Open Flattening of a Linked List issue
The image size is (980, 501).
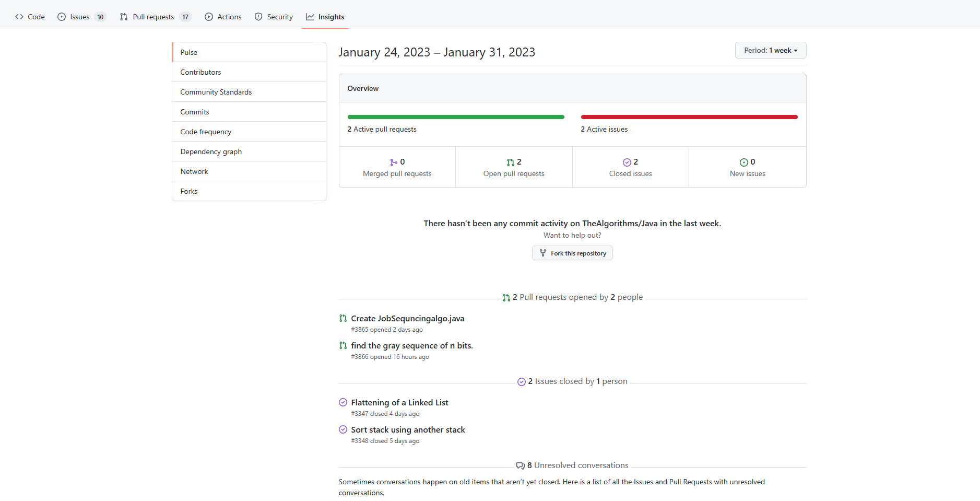pyautogui.click(x=399, y=402)
